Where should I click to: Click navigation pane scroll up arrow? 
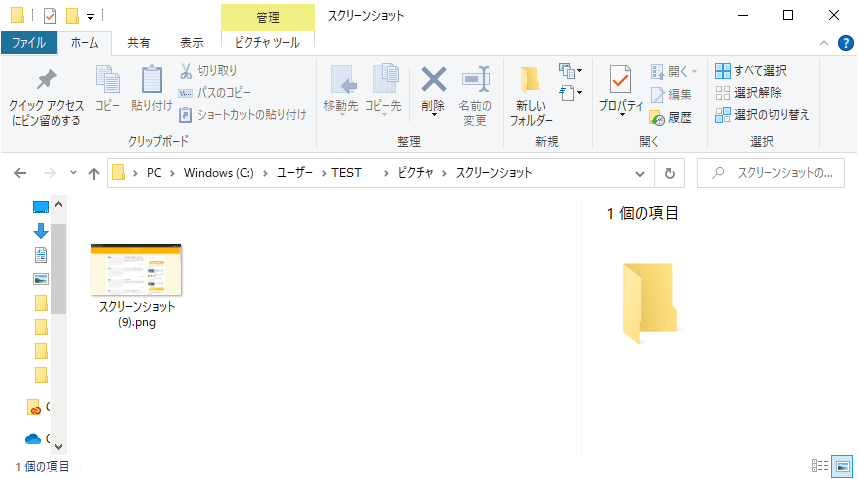(x=59, y=205)
